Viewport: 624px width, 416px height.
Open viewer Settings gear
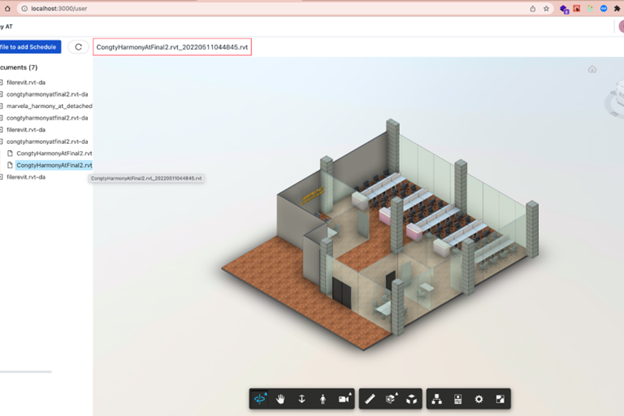(x=479, y=398)
